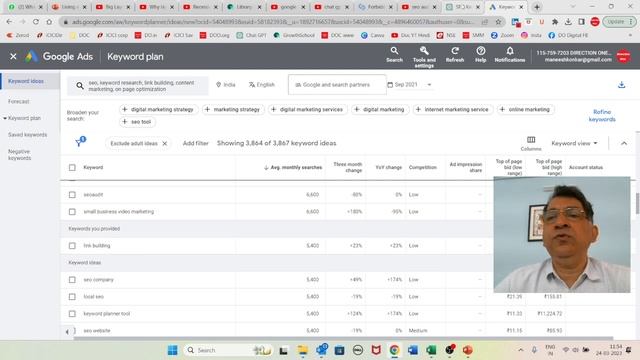Open Excel from the taskbar
This screenshot has height=360, width=640.
(x=431, y=350)
